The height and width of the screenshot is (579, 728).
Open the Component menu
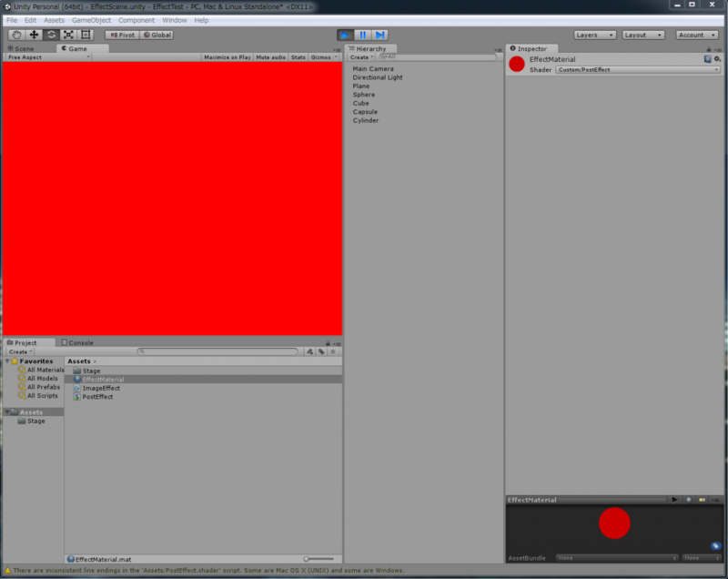click(x=136, y=20)
